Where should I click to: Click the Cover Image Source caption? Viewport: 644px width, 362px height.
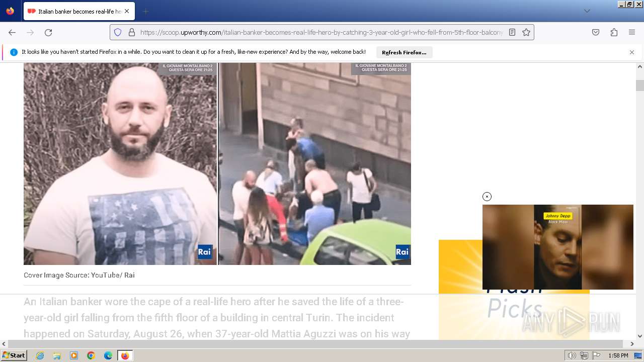click(79, 275)
